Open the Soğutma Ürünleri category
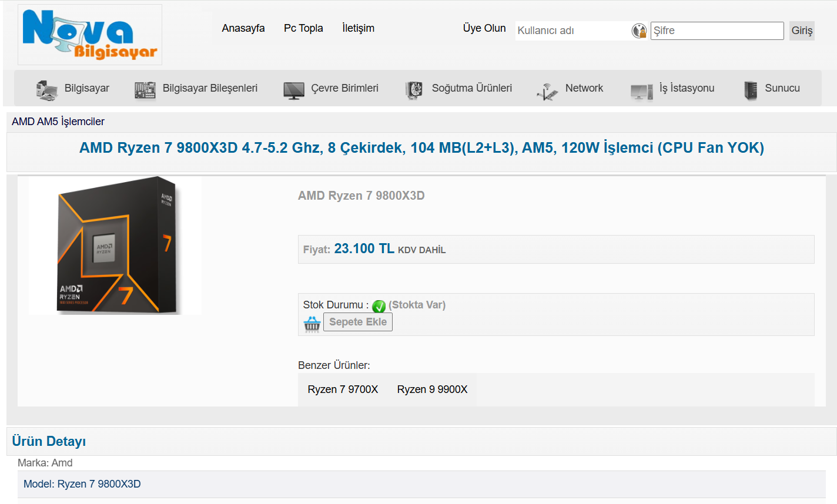Image resolution: width=837 pixels, height=504 pixels. tap(472, 88)
